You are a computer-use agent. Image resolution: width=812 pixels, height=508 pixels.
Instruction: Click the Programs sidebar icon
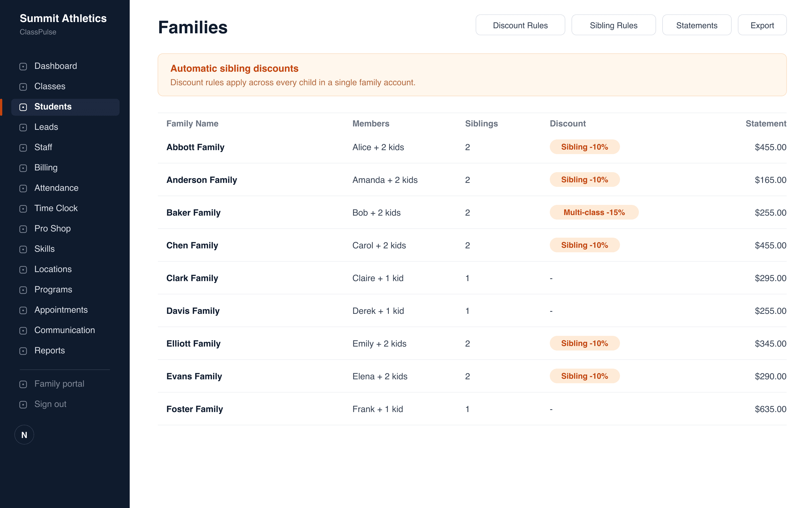point(23,290)
